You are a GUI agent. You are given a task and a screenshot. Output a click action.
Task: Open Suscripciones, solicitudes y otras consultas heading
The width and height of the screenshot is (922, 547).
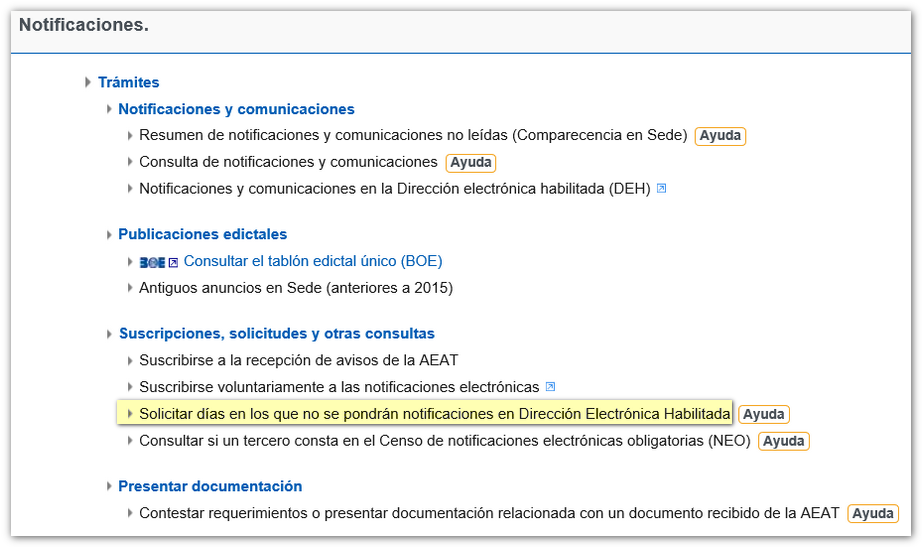tap(276, 334)
